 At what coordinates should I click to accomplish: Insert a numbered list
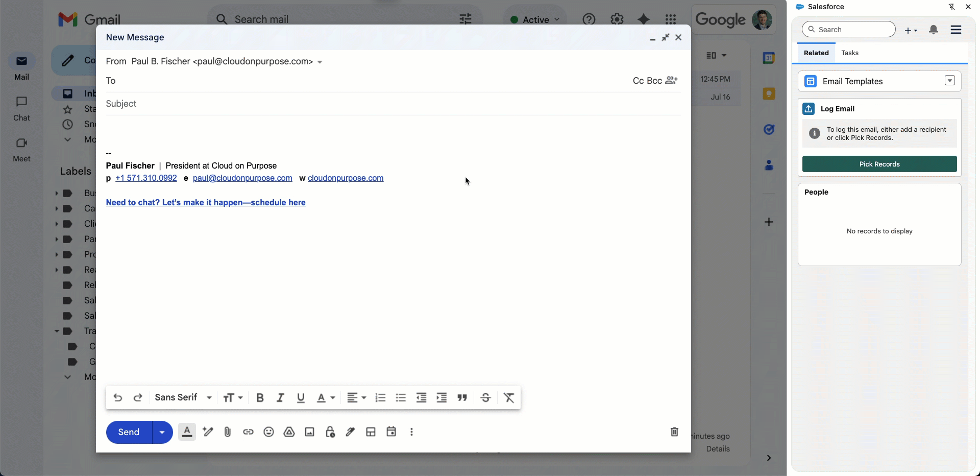pyautogui.click(x=380, y=398)
